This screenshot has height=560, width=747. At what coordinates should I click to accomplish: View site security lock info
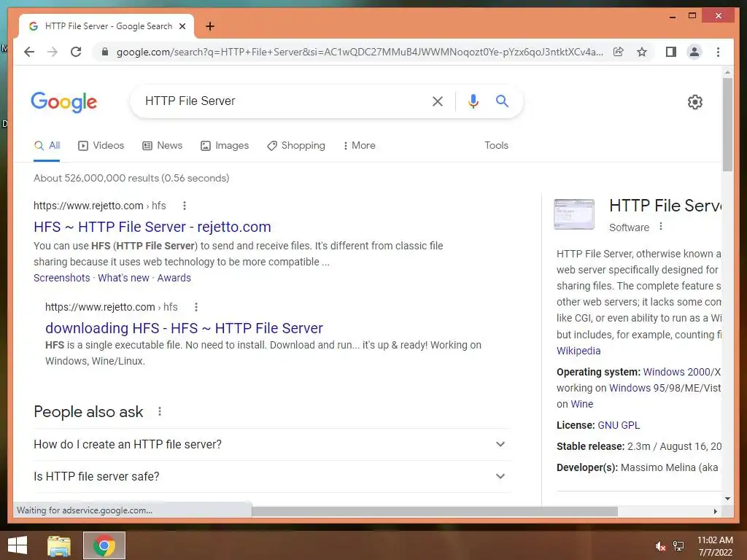pos(105,52)
